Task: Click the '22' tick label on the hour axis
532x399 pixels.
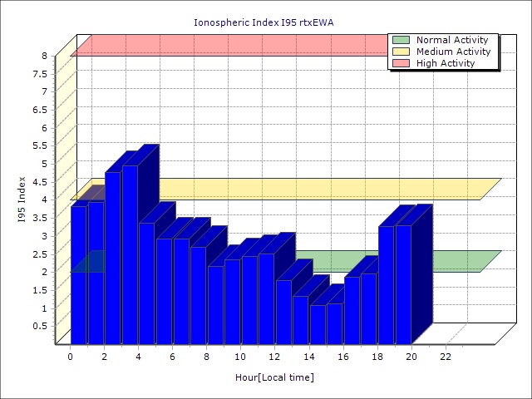Action: (x=446, y=357)
